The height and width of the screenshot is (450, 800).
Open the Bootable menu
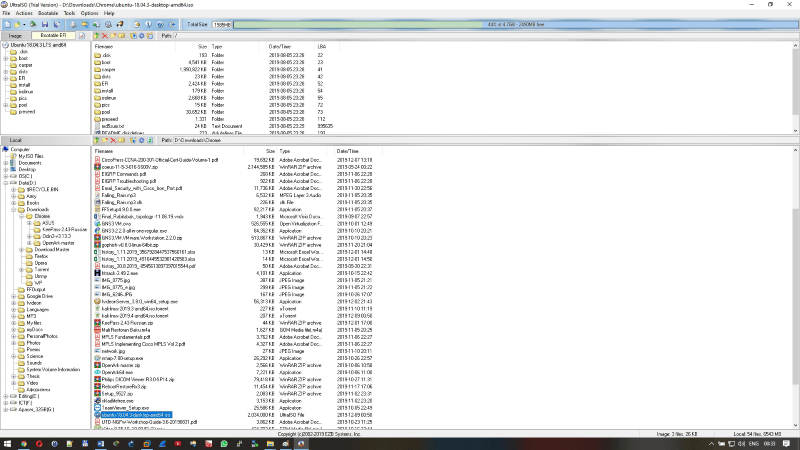click(x=48, y=13)
